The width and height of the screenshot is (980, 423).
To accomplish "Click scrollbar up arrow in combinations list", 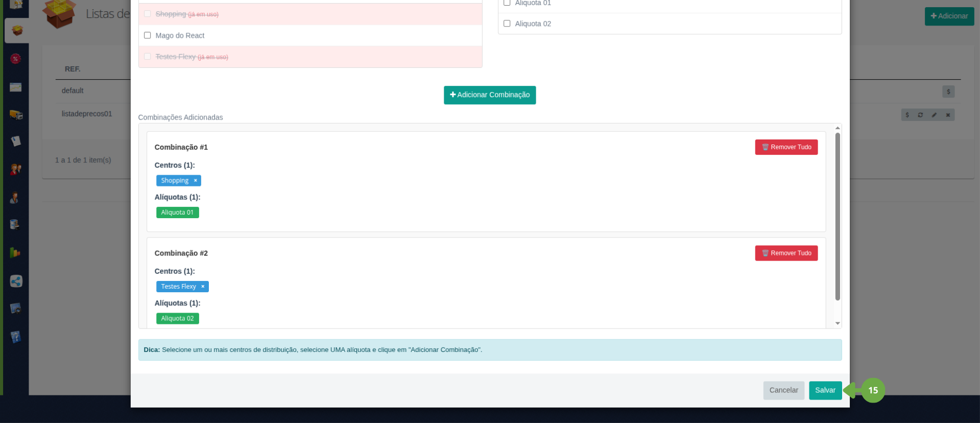I will pos(838,128).
